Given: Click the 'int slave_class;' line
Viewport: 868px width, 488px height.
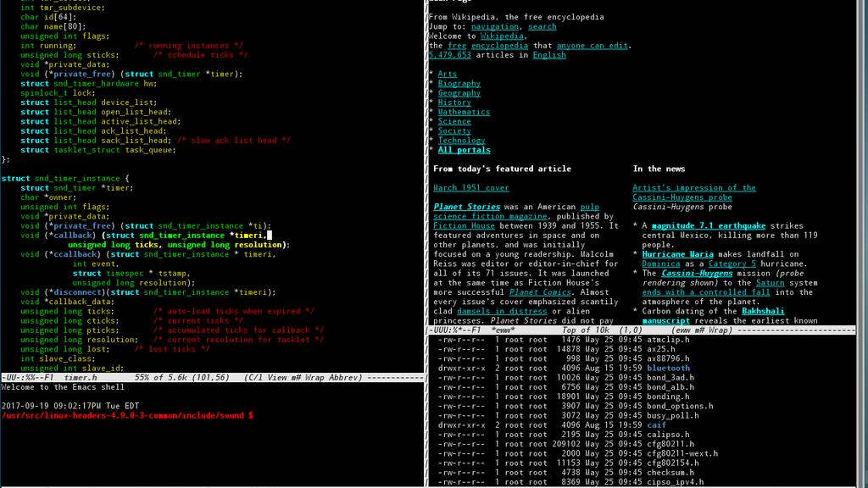Looking at the screenshot, I should (58, 358).
